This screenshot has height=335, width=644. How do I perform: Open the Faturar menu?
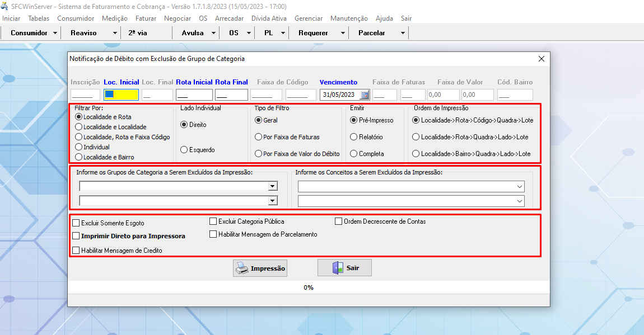point(146,18)
